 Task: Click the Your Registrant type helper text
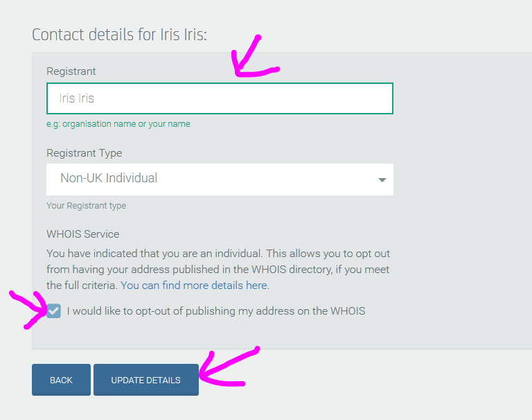86,205
